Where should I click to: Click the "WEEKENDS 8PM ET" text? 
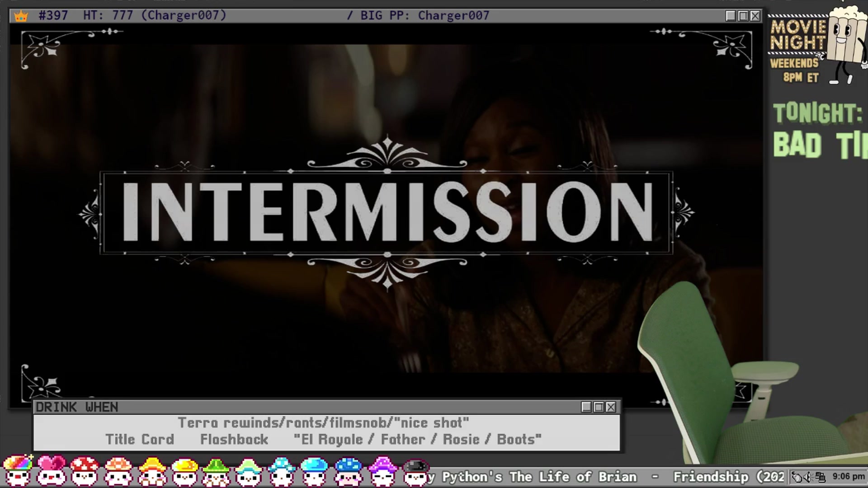click(795, 70)
